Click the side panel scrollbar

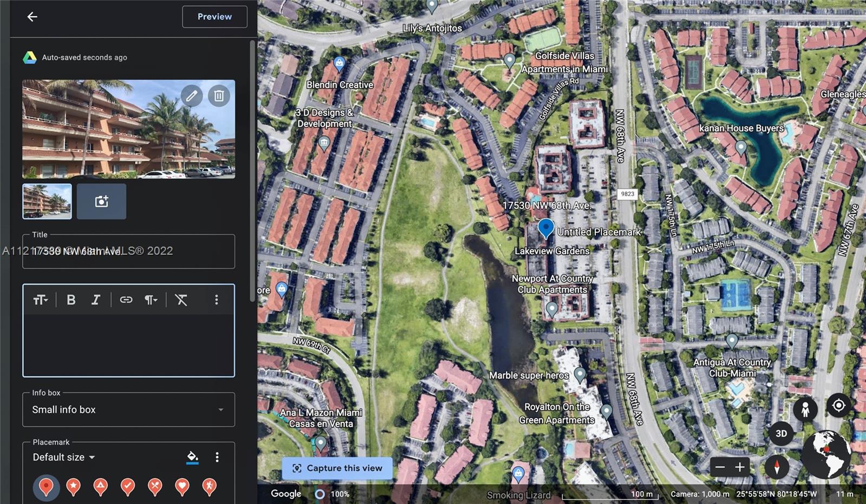click(252, 171)
